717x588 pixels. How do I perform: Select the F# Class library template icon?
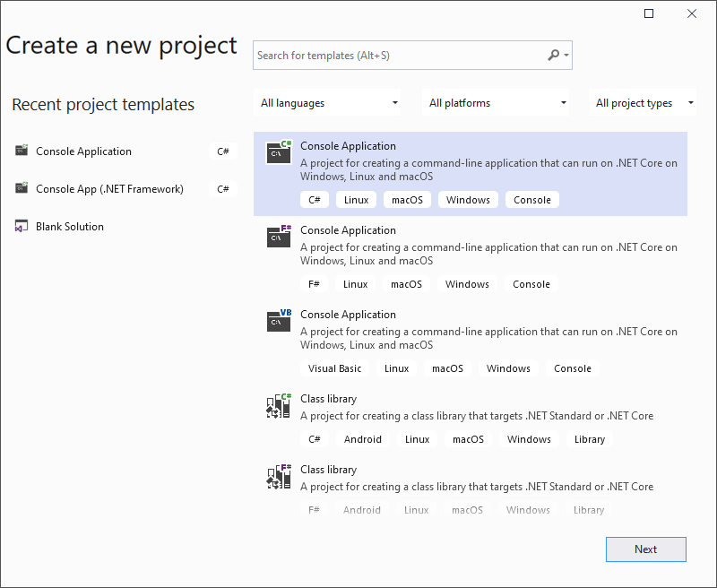click(x=279, y=477)
